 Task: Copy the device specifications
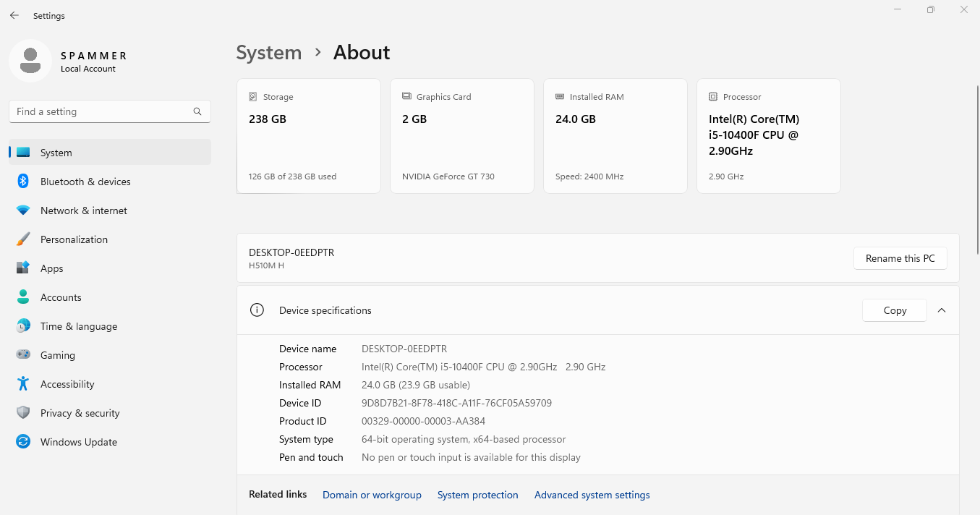pos(895,310)
